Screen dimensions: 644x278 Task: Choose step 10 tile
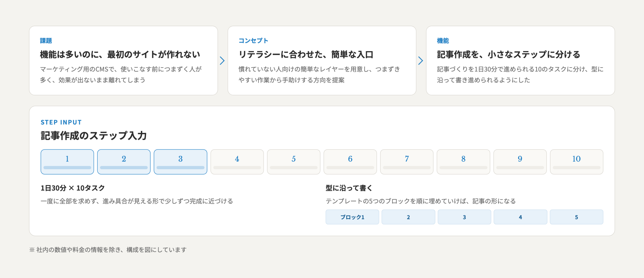tap(577, 162)
